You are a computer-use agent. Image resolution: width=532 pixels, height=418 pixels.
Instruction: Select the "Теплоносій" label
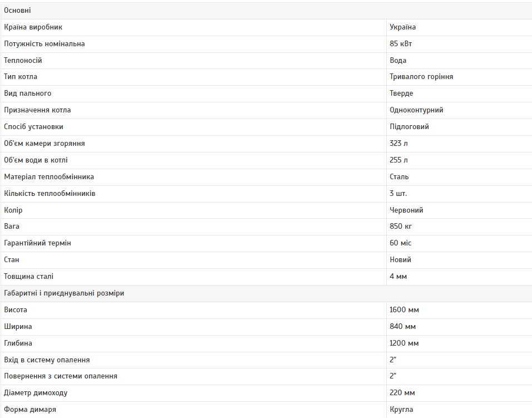(x=23, y=60)
